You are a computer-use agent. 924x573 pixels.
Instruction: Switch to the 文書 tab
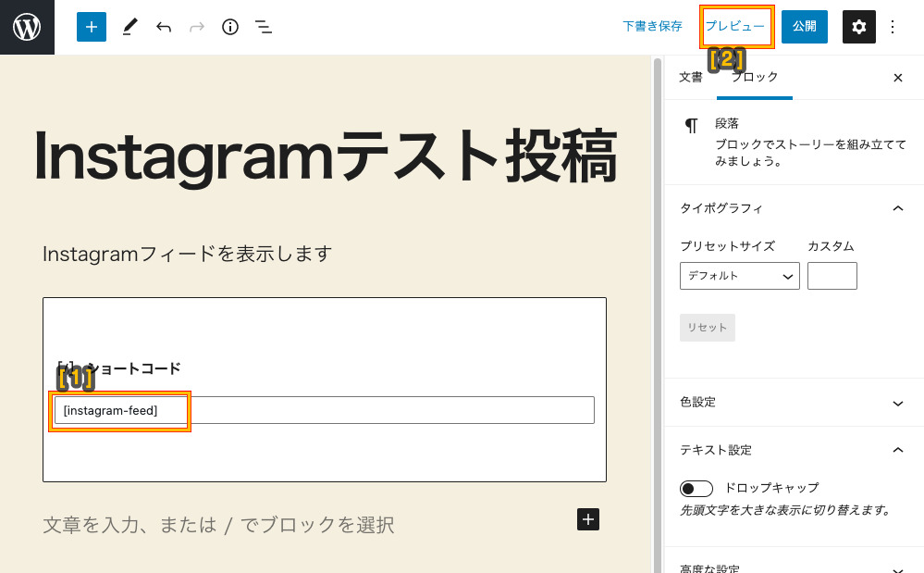691,77
